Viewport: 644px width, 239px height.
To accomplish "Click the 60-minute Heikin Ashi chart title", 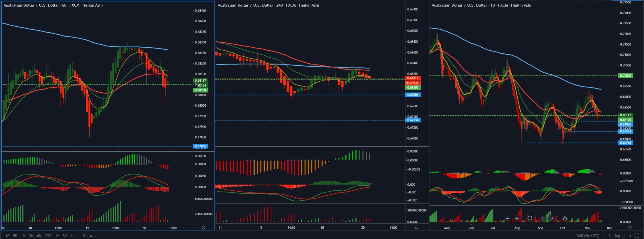I will coord(53,5).
